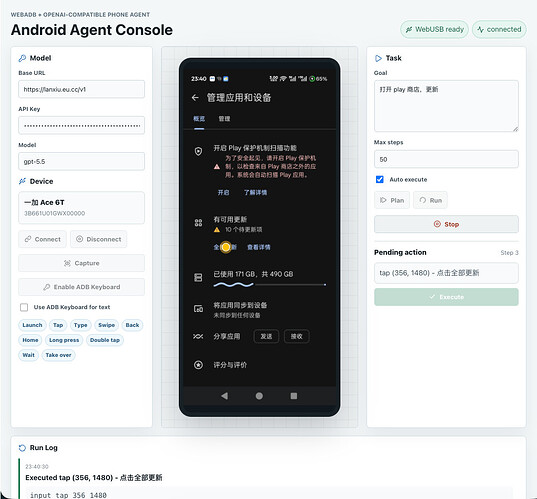537x499 pixels.
Task: Click the plug icon beside the Device heading
Action: (x=22, y=181)
